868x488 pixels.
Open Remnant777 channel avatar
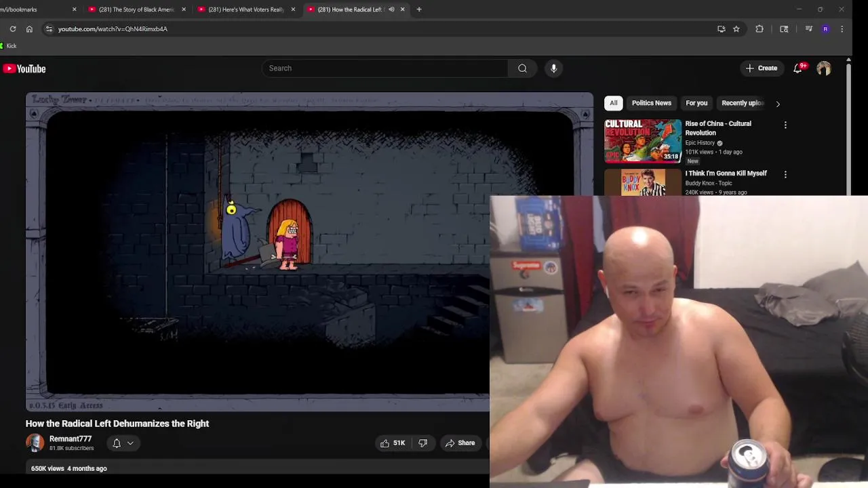tap(35, 443)
